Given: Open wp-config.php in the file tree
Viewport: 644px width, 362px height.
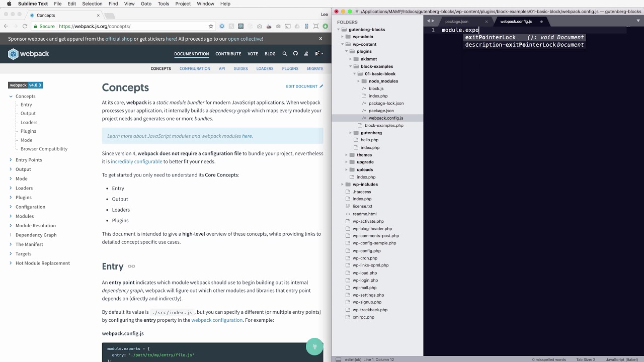Looking at the screenshot, I should click(366, 250).
